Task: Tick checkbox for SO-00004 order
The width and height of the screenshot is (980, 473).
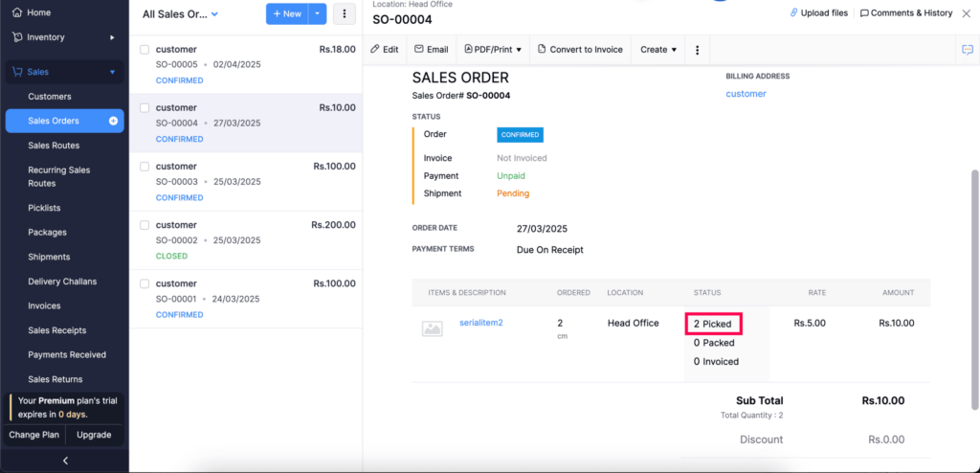Action: pyautogui.click(x=145, y=107)
